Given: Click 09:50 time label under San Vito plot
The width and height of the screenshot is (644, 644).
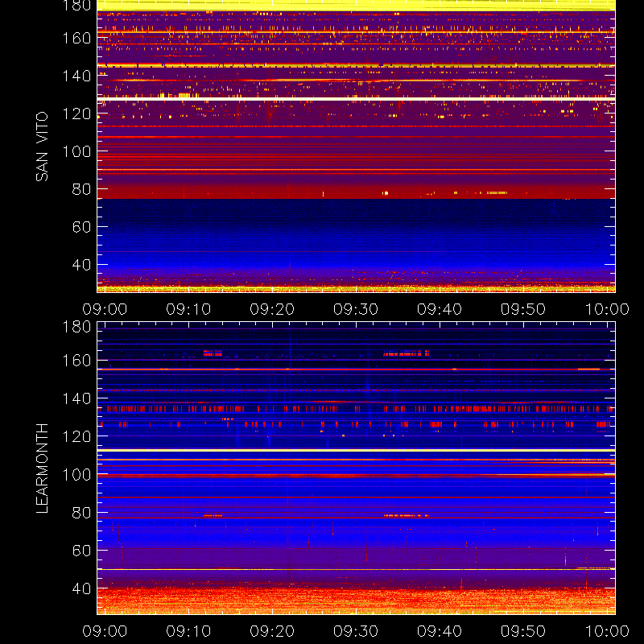Looking at the screenshot, I should 523,309.
